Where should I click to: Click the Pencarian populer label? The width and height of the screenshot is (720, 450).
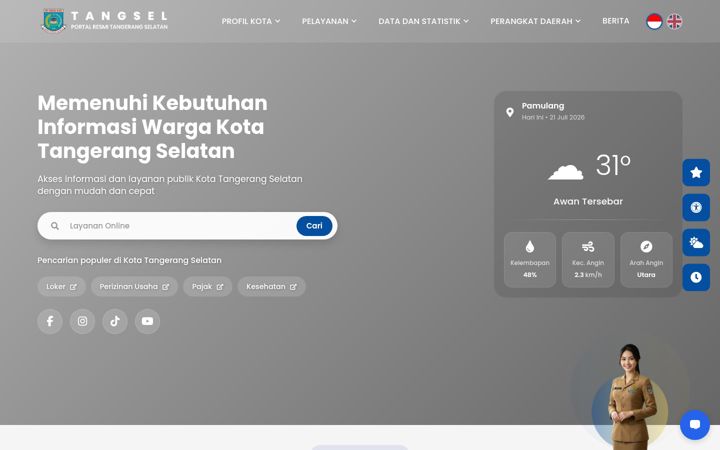129,260
